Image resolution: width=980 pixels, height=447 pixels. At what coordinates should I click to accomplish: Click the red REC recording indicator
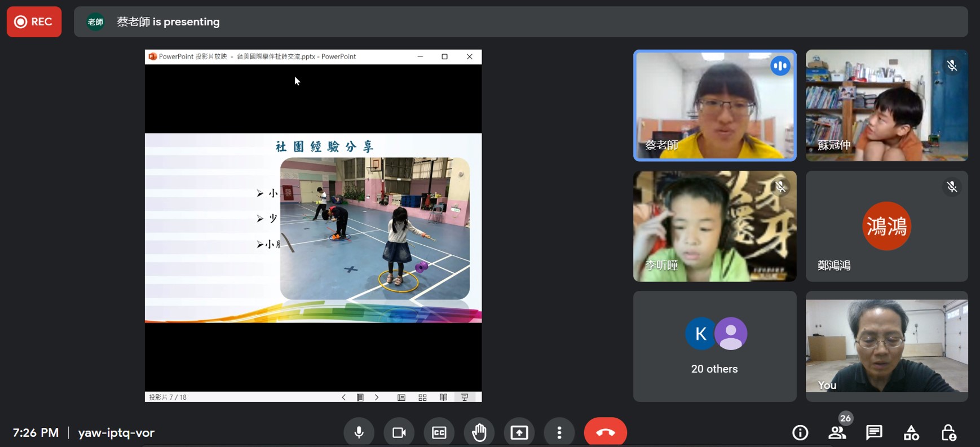click(34, 22)
